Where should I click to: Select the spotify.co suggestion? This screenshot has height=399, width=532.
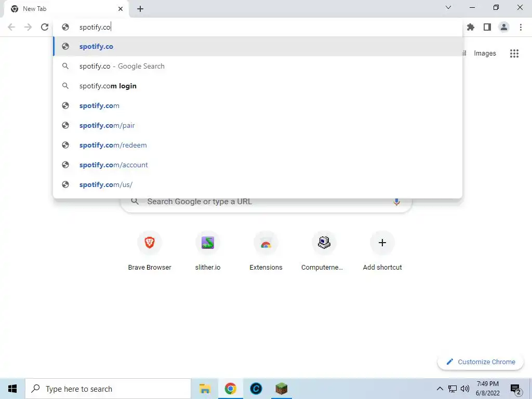258,46
